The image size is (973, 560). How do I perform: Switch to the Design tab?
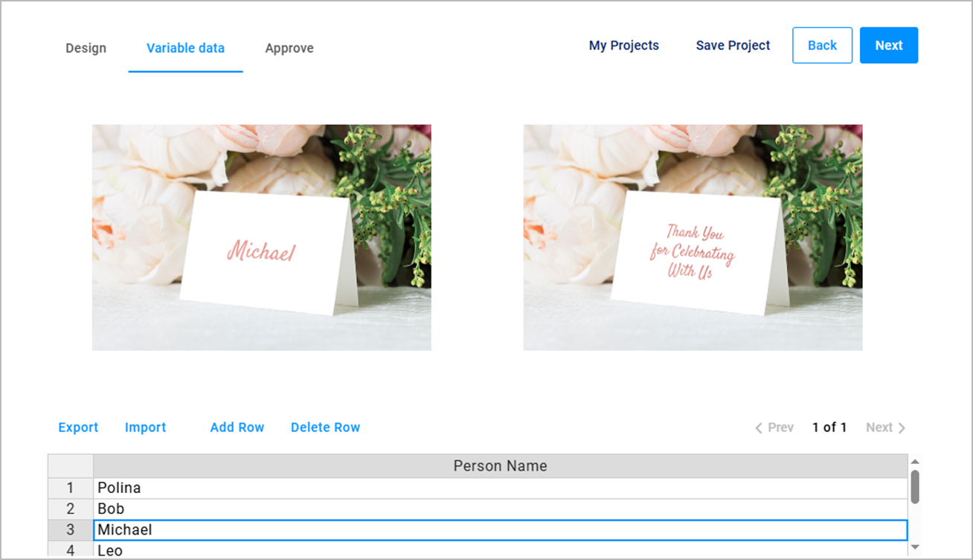86,48
